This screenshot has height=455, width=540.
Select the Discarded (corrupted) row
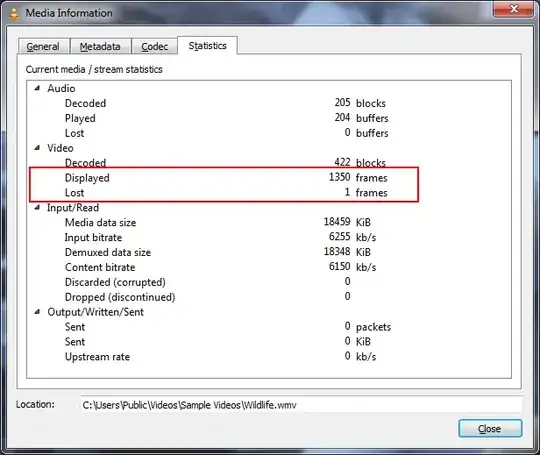tap(269, 282)
